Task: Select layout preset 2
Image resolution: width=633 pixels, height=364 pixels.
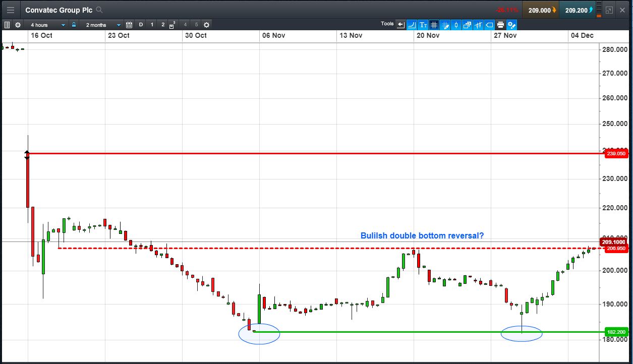Action: pos(163,25)
